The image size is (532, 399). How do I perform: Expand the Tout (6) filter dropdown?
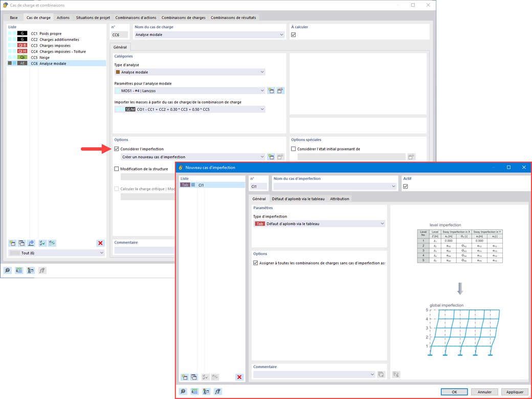point(100,252)
